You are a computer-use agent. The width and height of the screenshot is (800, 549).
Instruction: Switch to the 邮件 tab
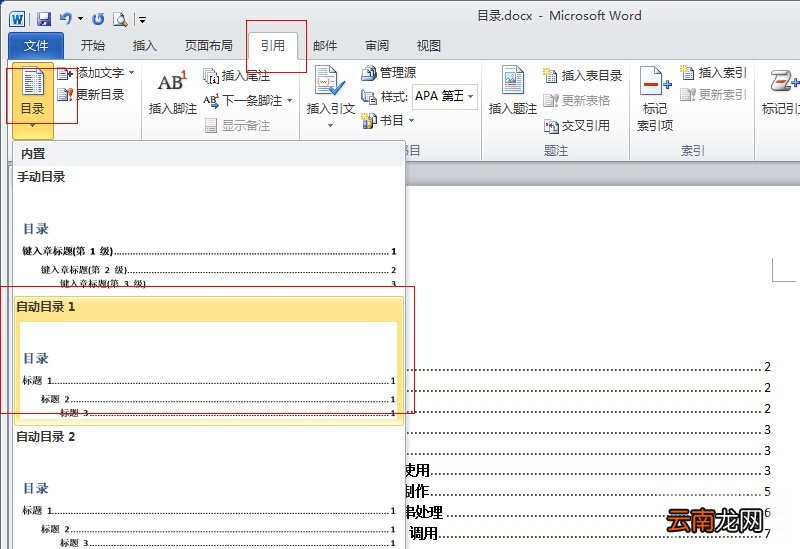pos(326,46)
